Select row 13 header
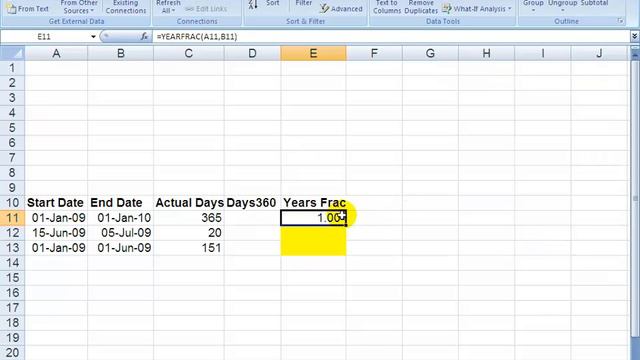 [12, 248]
